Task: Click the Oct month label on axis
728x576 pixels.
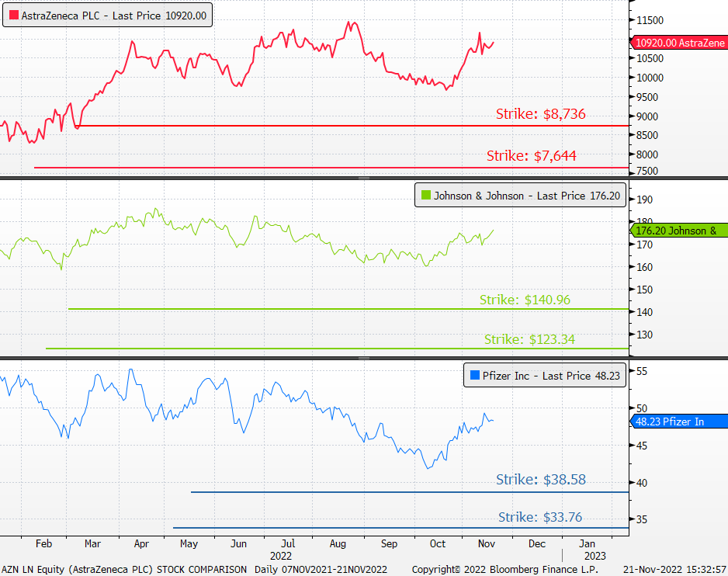Action: pyautogui.click(x=438, y=543)
